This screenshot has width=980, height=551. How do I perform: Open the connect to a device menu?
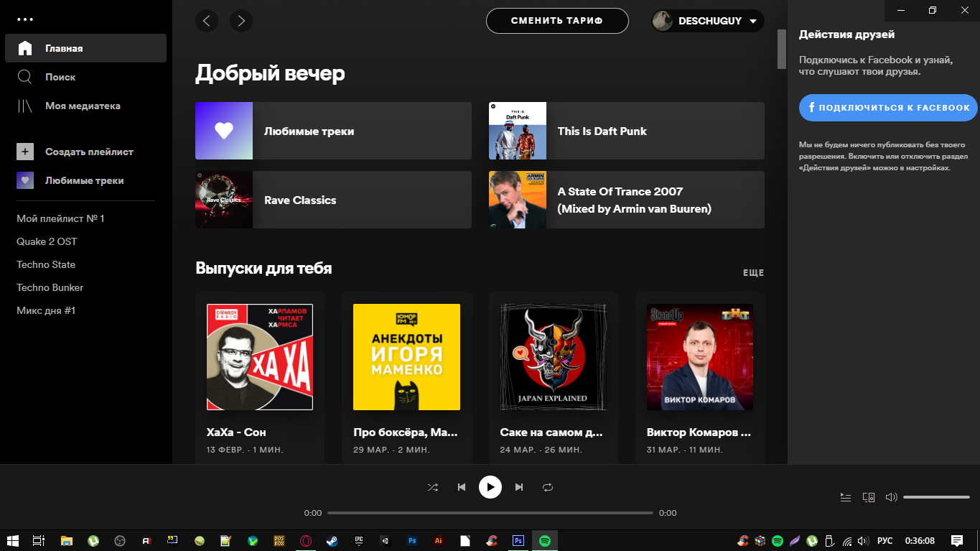point(869,497)
